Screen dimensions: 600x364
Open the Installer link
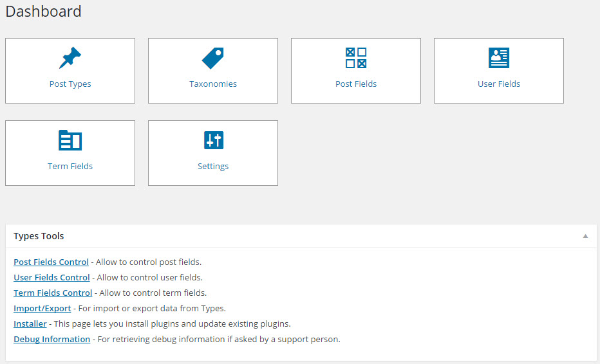30,324
